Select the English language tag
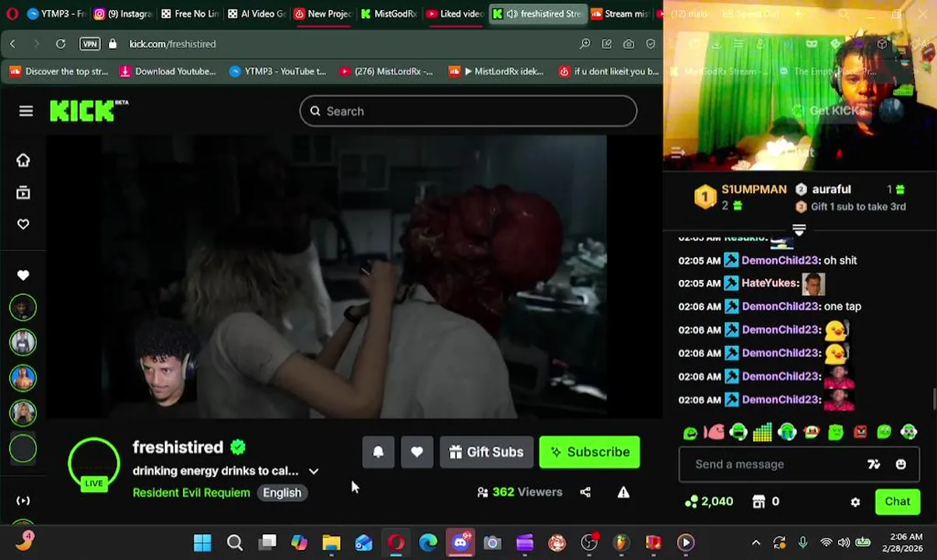This screenshot has height=560, width=937. (x=282, y=492)
